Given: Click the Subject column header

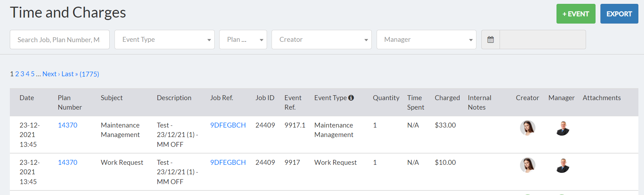Looking at the screenshot, I should point(112,98).
